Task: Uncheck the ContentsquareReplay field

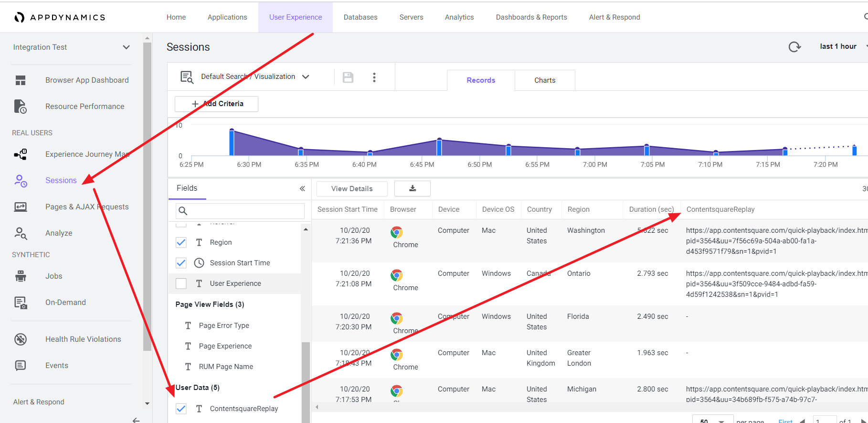Action: pos(181,409)
